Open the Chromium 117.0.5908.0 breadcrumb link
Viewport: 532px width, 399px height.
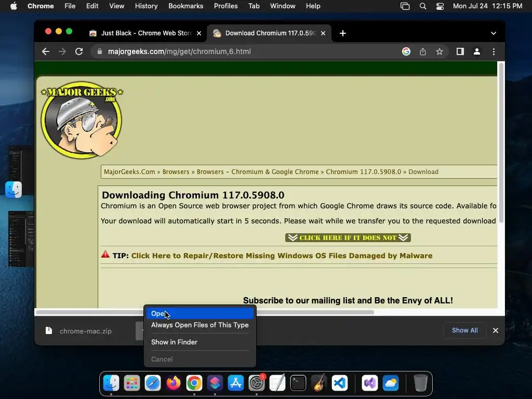[x=363, y=171]
